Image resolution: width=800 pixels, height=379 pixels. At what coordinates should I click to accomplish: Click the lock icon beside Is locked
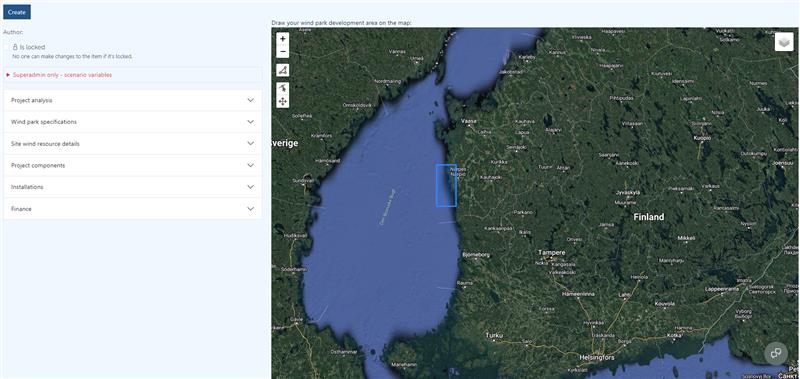(15, 47)
